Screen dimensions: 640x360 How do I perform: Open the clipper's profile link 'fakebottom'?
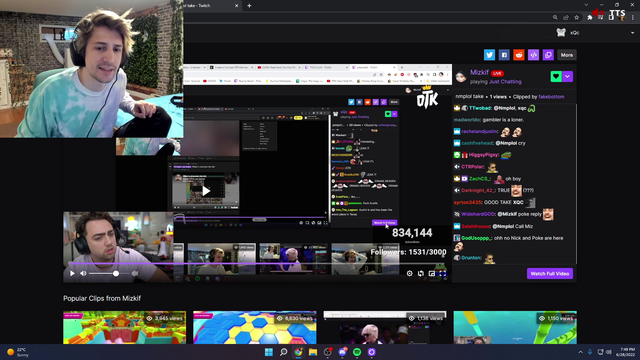[x=551, y=97]
